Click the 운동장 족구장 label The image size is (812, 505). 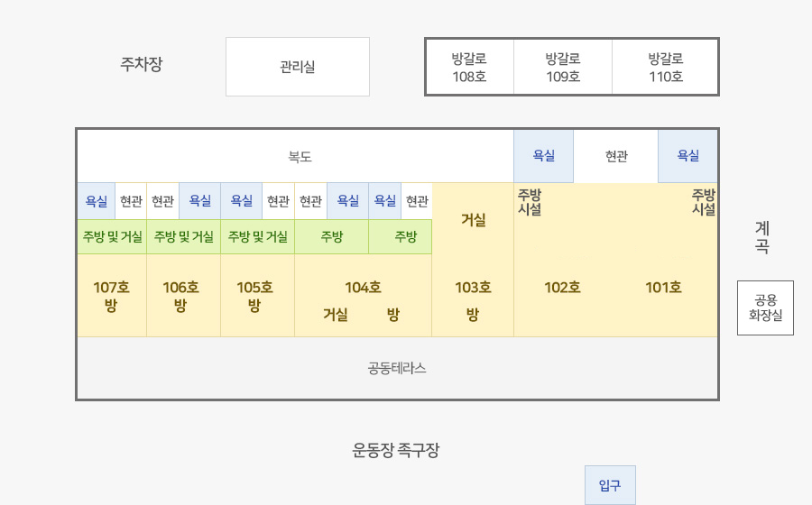(x=396, y=450)
